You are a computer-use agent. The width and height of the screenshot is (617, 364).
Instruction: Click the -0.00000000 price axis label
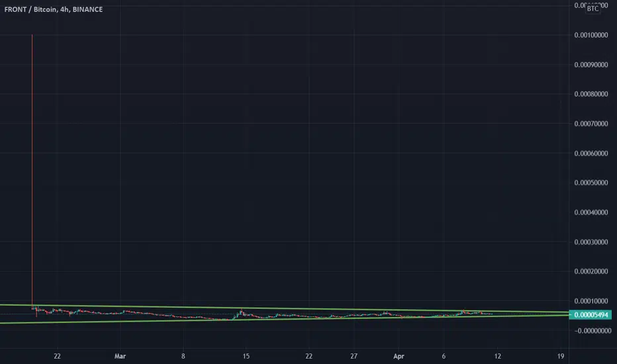click(593, 331)
